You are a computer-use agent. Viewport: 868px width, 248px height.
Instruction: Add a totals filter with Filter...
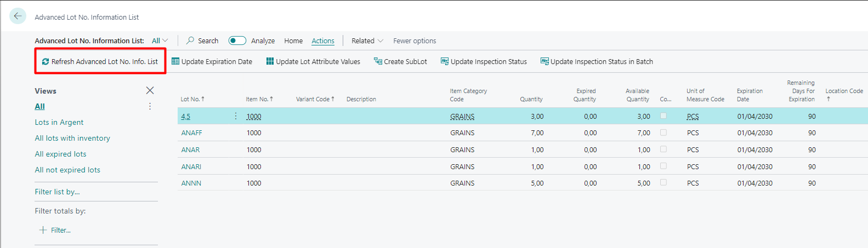(55, 230)
